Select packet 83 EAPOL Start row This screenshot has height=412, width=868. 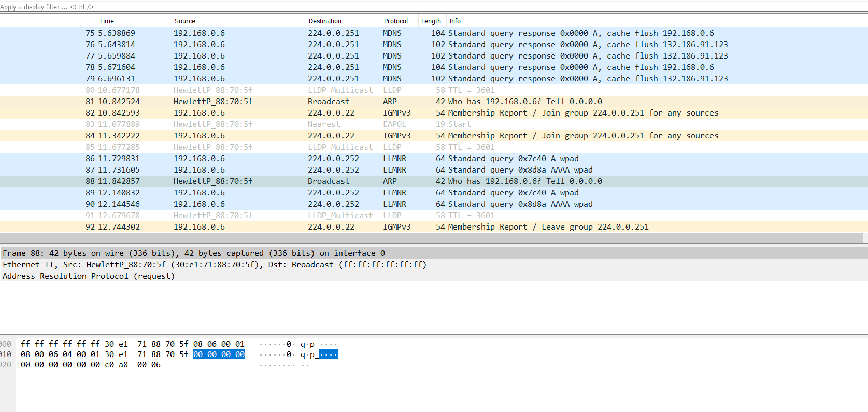pyautogui.click(x=434, y=124)
